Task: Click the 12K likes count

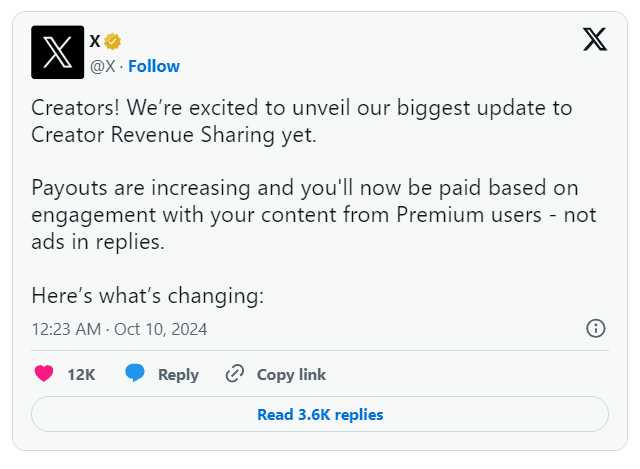Action: [81, 375]
